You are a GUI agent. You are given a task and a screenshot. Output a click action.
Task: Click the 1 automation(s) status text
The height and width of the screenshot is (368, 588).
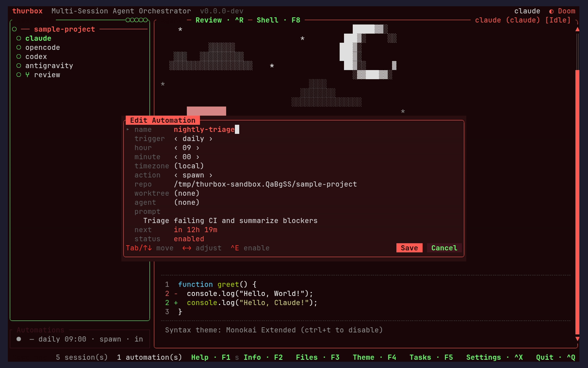tap(150, 357)
